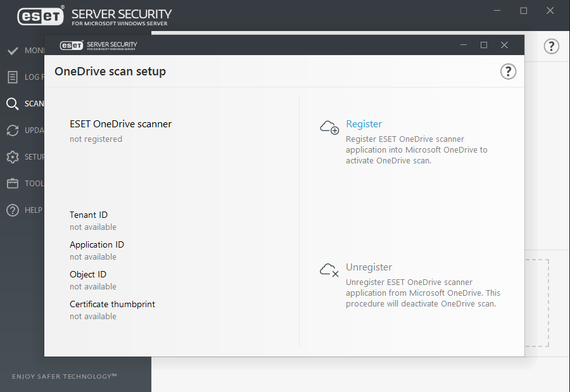
Task: Minimize the OneDrive scan setup dialog
Action: pyautogui.click(x=464, y=45)
